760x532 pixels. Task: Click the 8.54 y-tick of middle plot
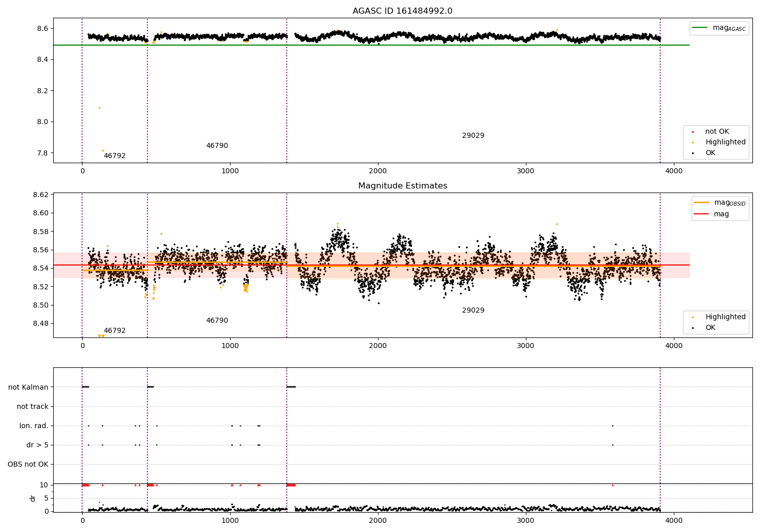pos(40,269)
